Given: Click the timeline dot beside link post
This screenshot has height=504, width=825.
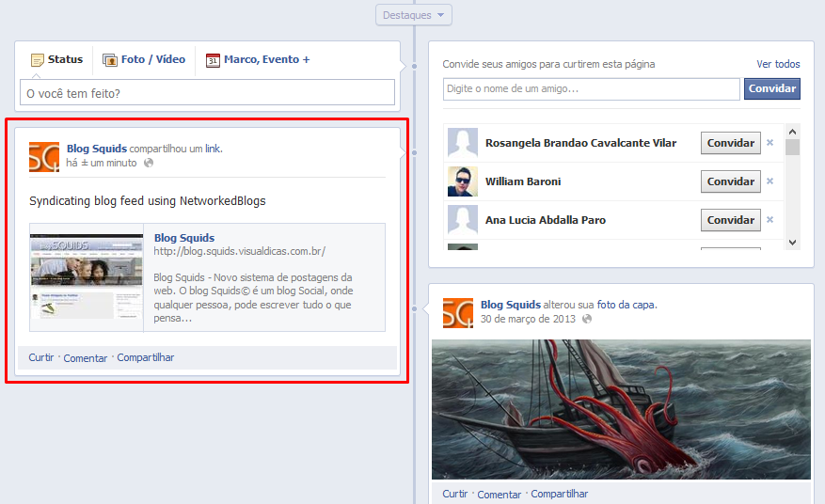Looking at the screenshot, I should click(x=414, y=152).
